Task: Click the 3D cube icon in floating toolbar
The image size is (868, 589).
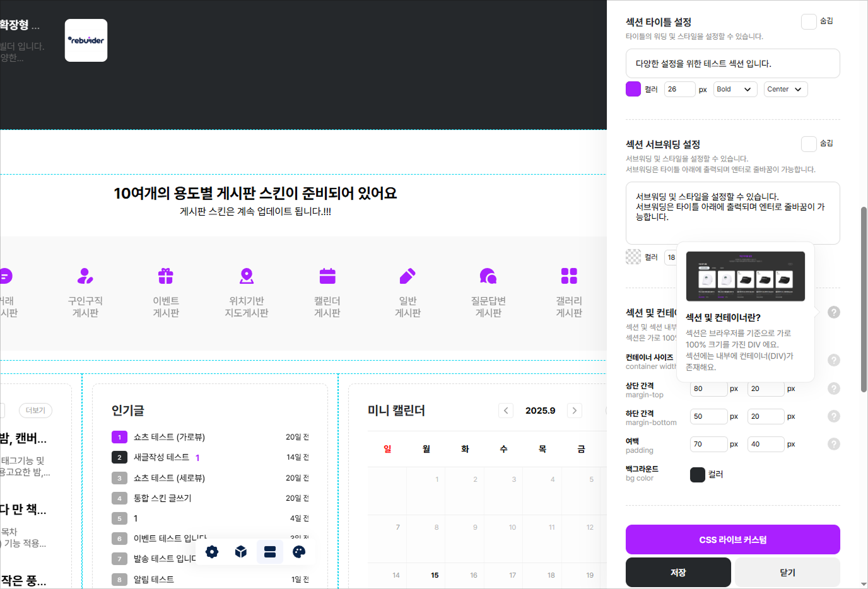Action: [241, 552]
